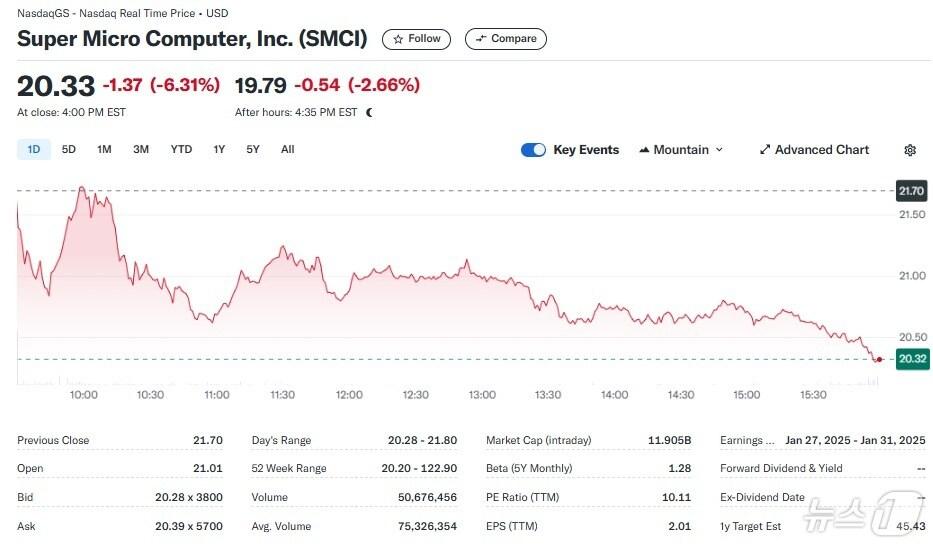933x548 pixels.
Task: Expand the Mountain chart type dropdown
Action: click(x=680, y=150)
